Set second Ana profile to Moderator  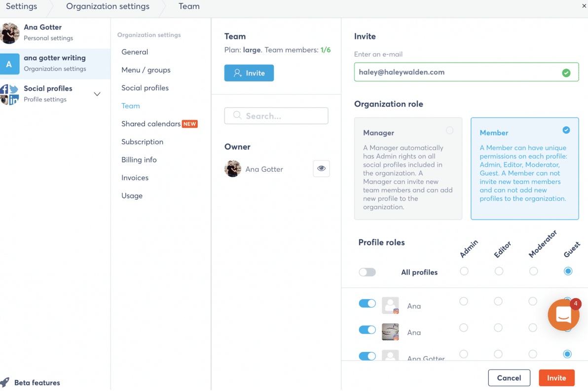(x=532, y=328)
